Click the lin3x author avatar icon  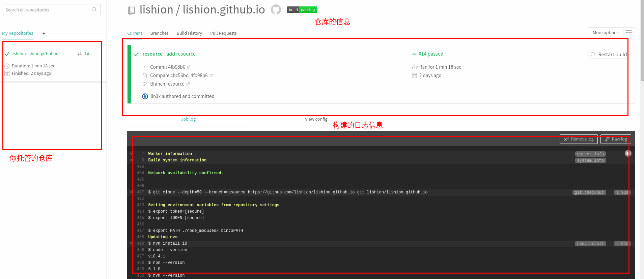(x=145, y=96)
